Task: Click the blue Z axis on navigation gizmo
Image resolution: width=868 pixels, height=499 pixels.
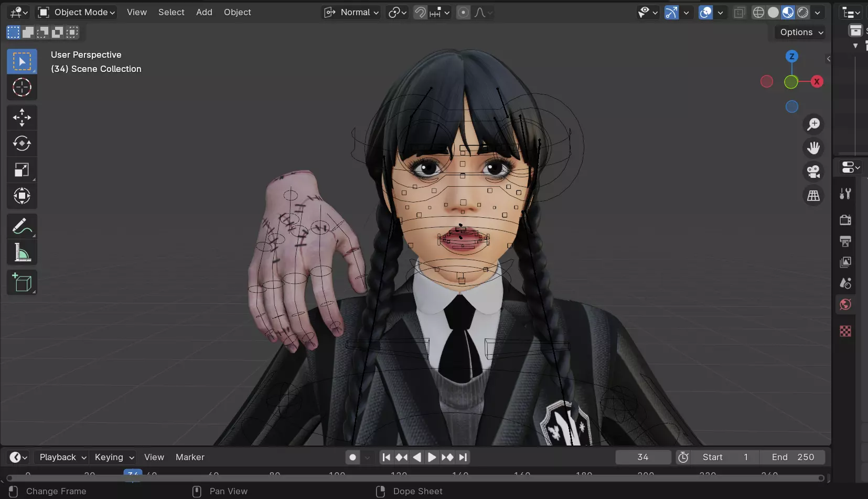Action: point(792,56)
